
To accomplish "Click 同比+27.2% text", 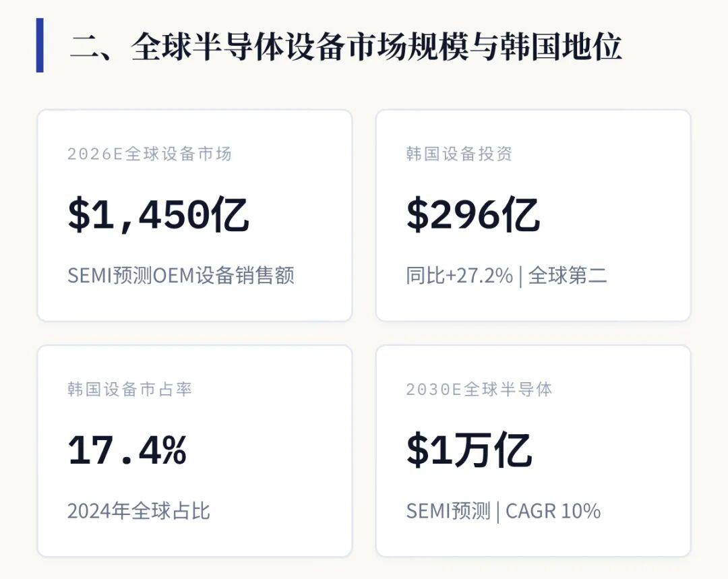I will [459, 275].
